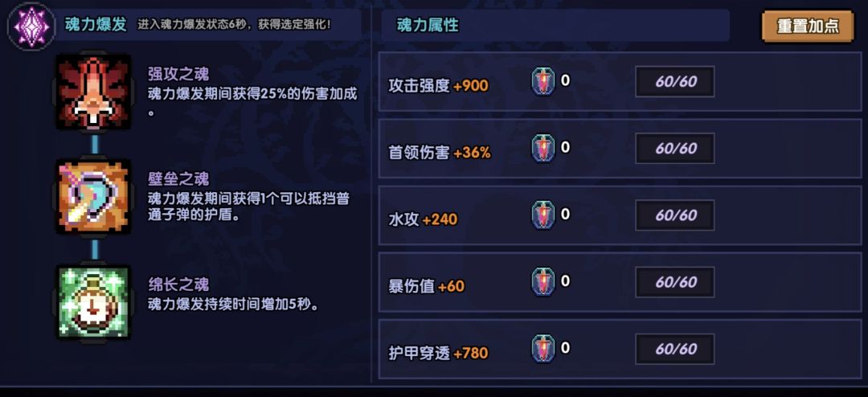Click the 60/60 box for 首领伤害
This screenshot has width=868, height=397.
click(675, 149)
